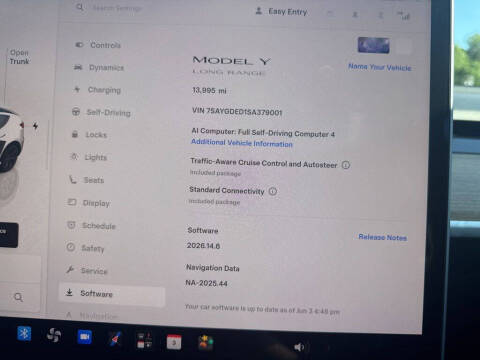Select Safety in the settings sidebar
The height and width of the screenshot is (360, 480).
coord(85,248)
